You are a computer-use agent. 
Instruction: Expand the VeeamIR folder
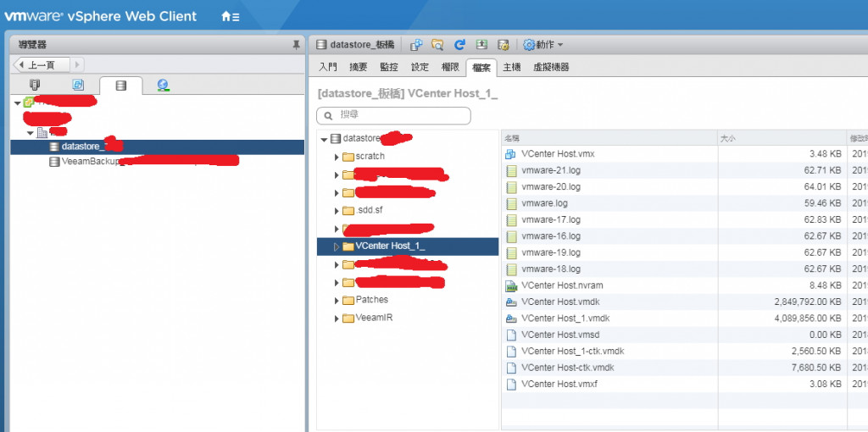337,318
